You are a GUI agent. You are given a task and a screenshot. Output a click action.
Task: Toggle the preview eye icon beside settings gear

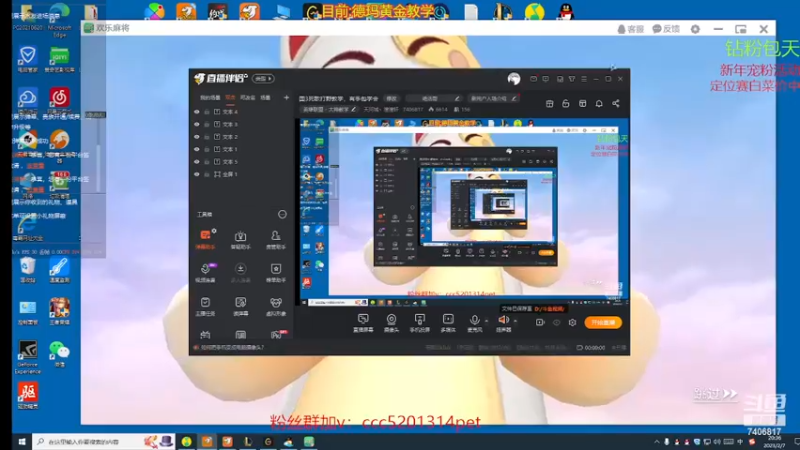coord(557,322)
